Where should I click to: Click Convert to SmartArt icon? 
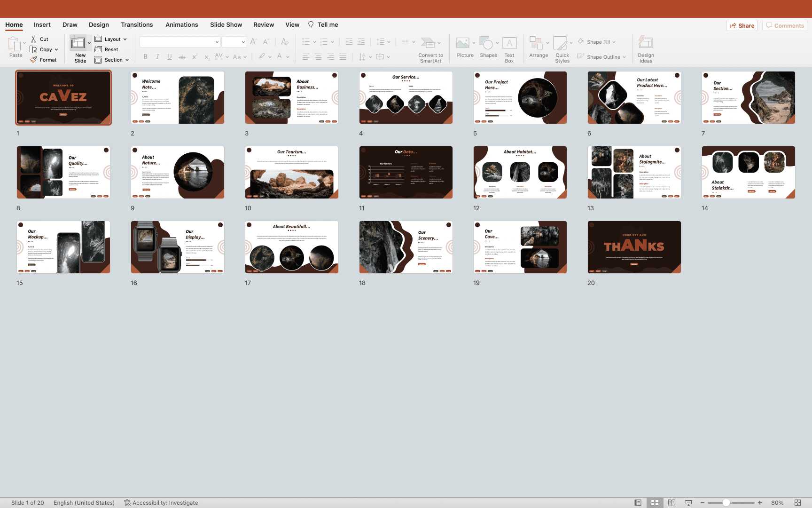pyautogui.click(x=428, y=44)
